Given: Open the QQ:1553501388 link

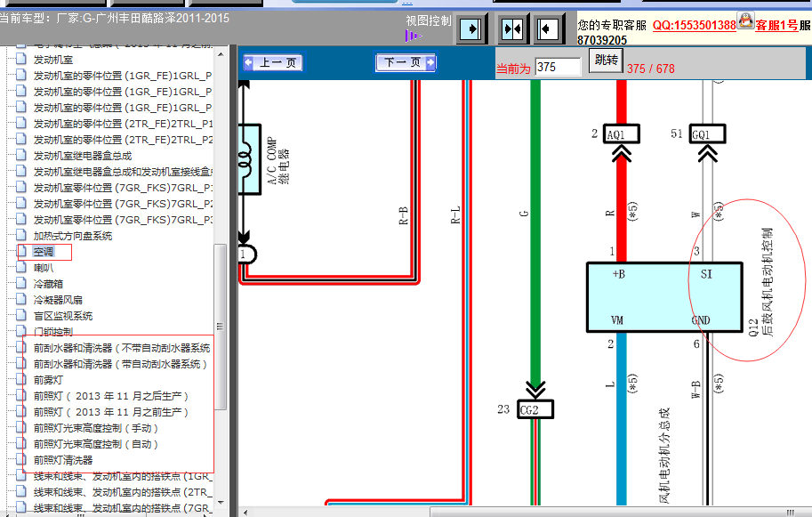Looking at the screenshot, I should point(694,26).
